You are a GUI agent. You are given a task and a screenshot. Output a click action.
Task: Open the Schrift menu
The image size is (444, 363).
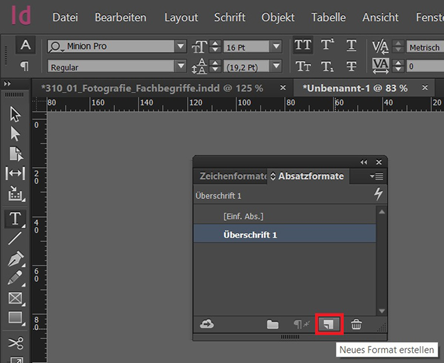point(229,17)
